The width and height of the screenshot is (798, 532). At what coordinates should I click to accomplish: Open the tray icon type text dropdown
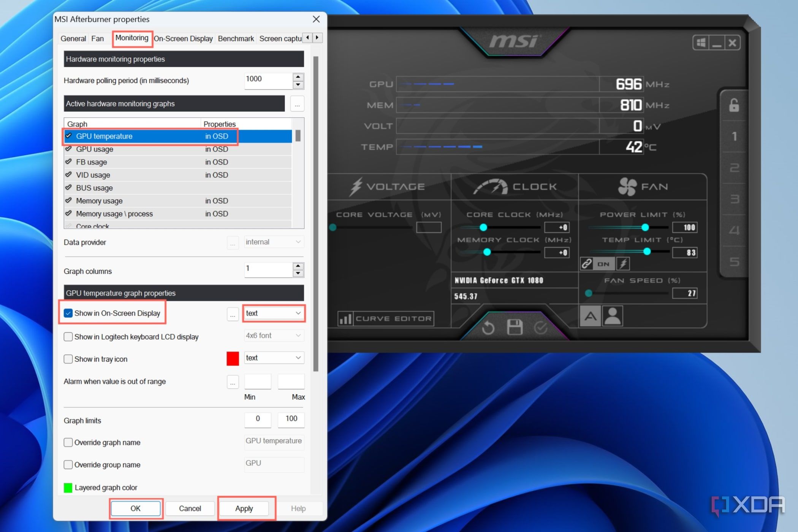point(274,358)
